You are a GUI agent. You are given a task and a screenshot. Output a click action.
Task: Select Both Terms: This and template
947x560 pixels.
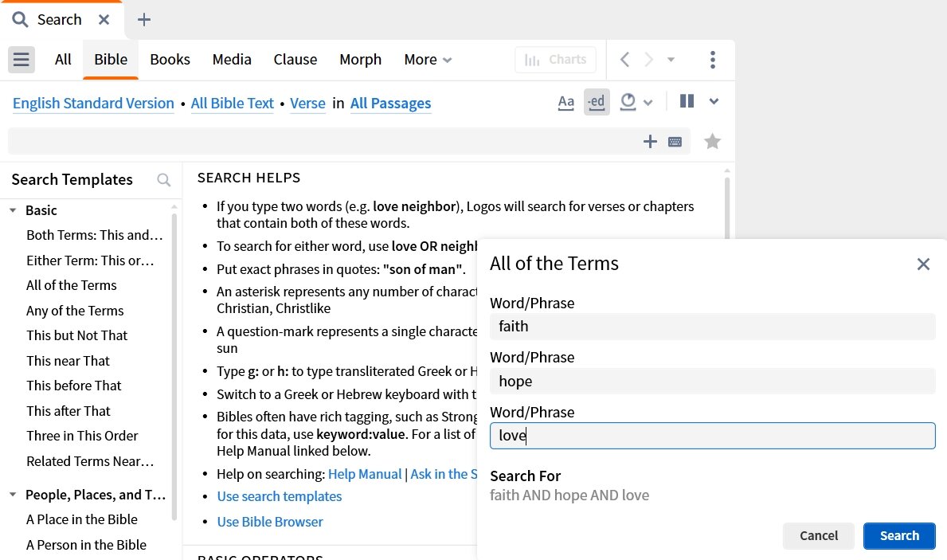coord(95,235)
